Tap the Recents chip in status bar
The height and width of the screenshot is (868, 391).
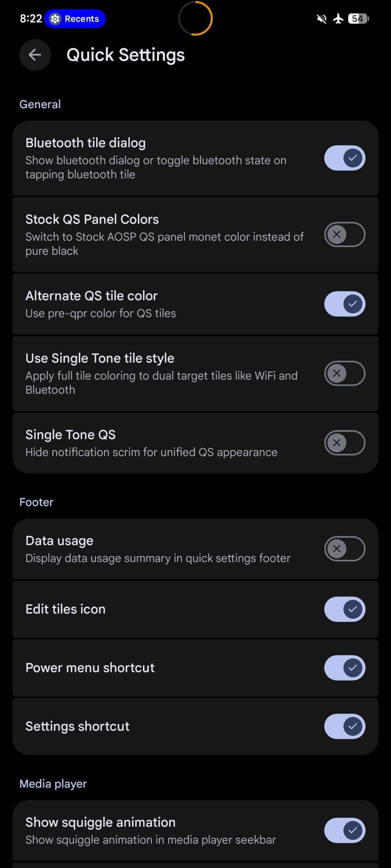(75, 19)
